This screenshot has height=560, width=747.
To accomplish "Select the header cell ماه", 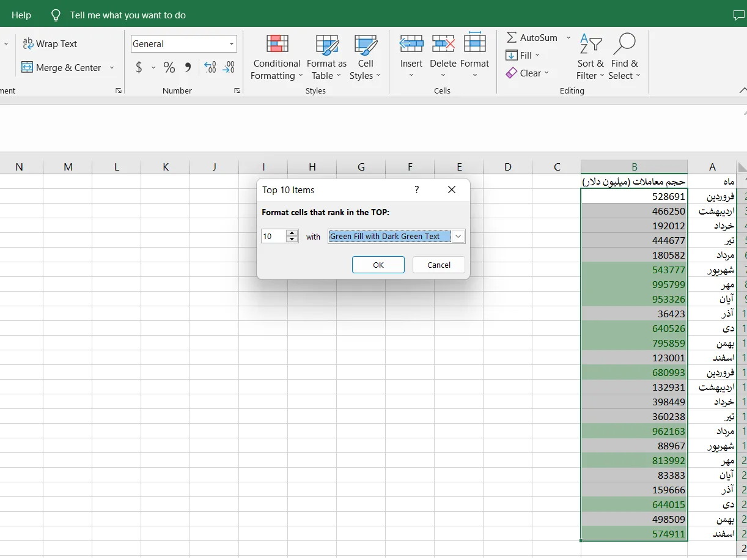I will [x=712, y=182].
